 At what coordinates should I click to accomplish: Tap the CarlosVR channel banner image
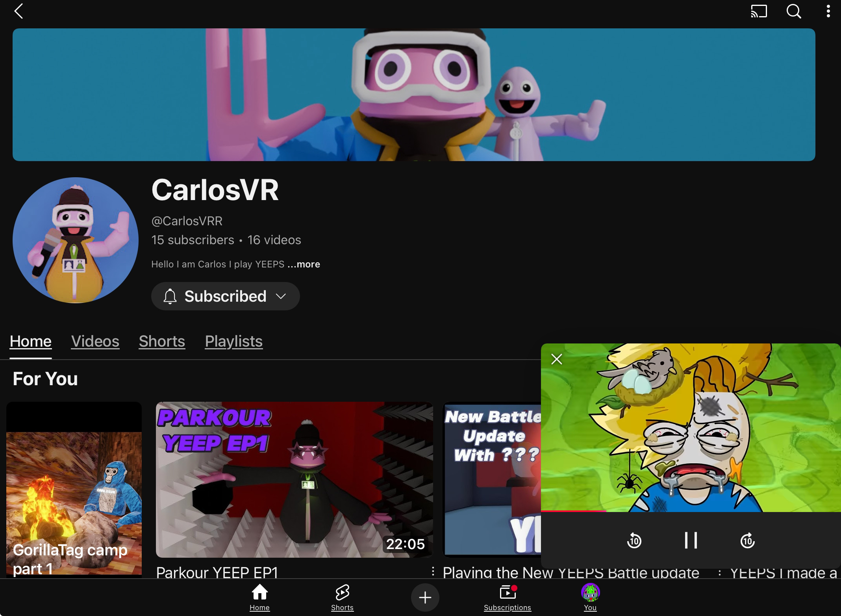pos(414,95)
